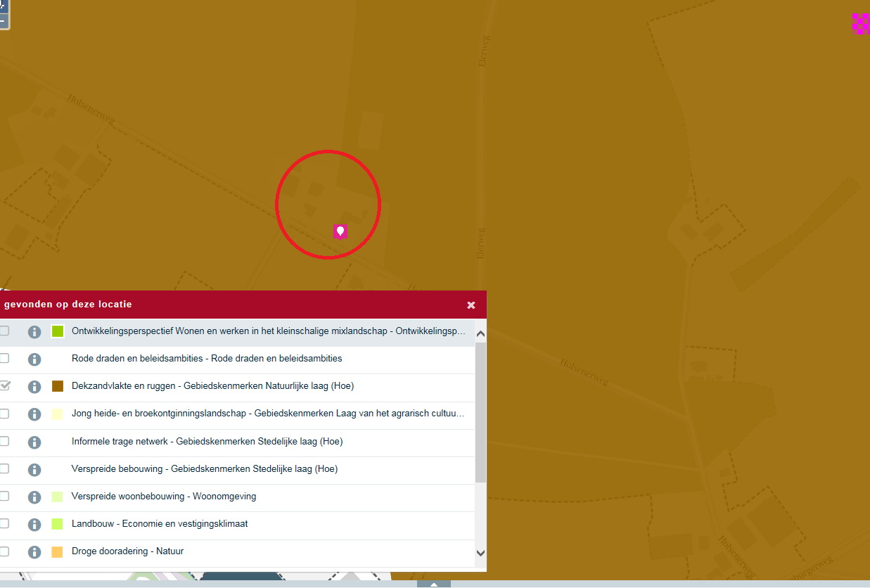870x588 pixels.
Task: Show info for Jong heide- en broekontginningslandschap
Action: click(x=34, y=414)
